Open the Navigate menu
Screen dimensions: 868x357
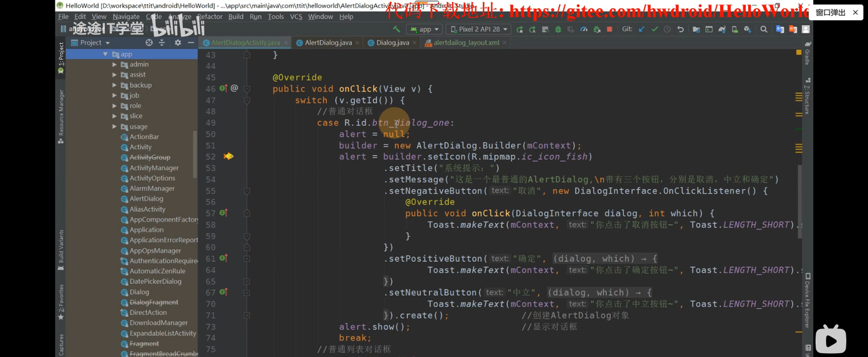126,16
